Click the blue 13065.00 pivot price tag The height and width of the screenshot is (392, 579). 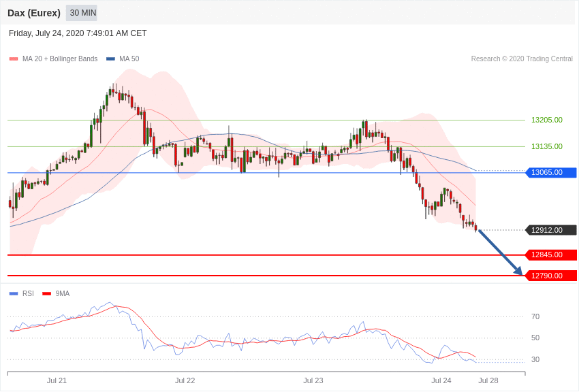pos(550,172)
